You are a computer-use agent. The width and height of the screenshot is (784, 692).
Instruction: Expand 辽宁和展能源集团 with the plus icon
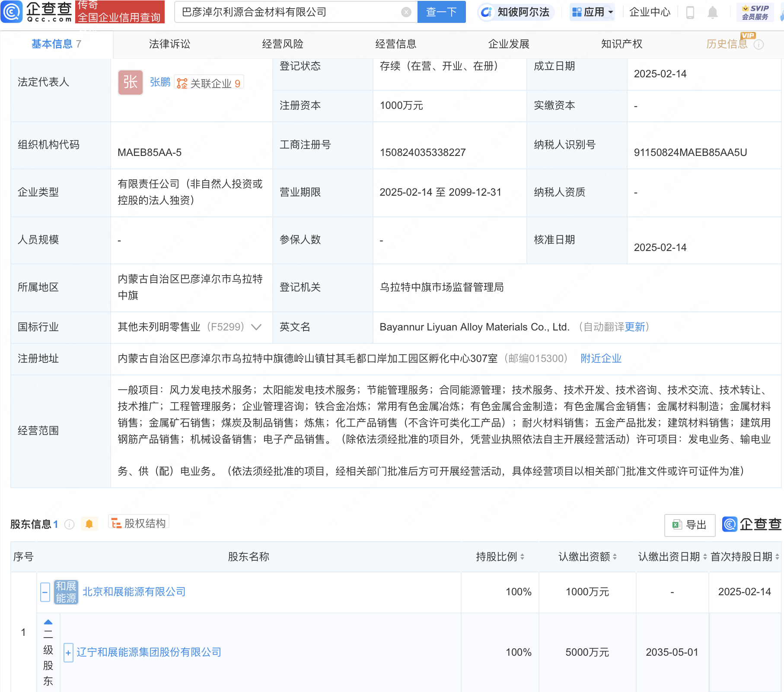[x=68, y=652]
